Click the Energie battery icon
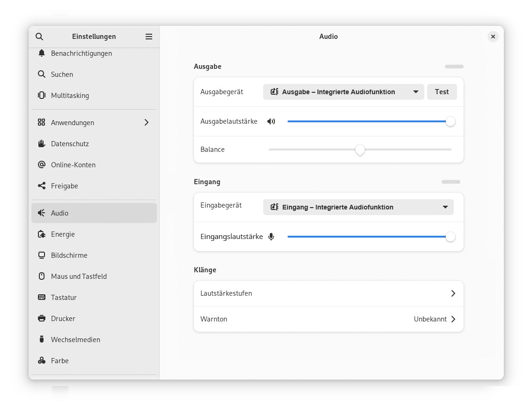 (x=42, y=234)
